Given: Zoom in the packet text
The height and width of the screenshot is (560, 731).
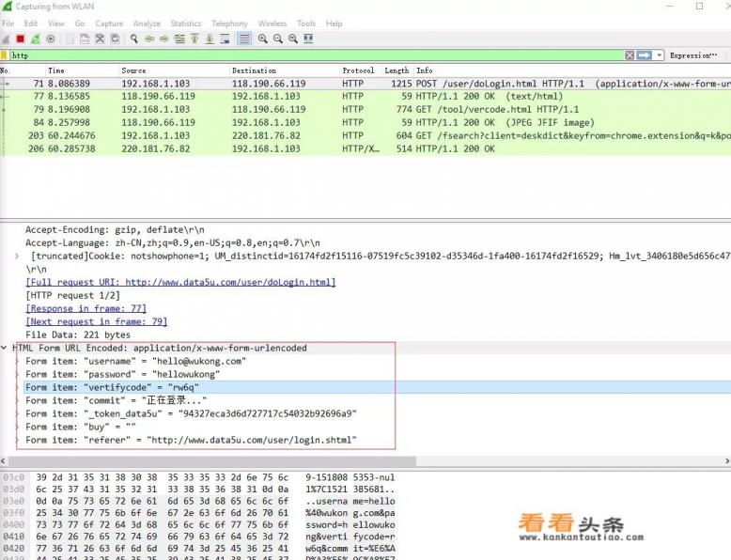Looking at the screenshot, I should click(263, 39).
